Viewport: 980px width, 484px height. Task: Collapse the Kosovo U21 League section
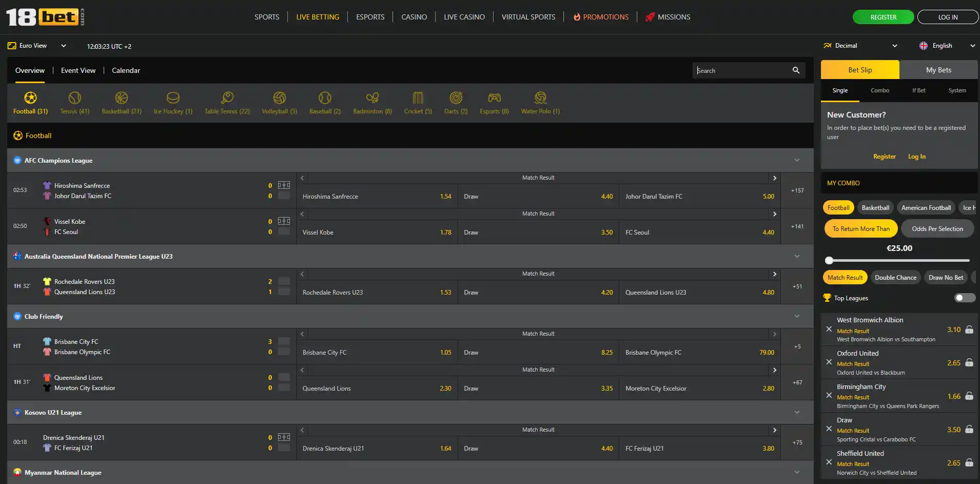(x=797, y=413)
